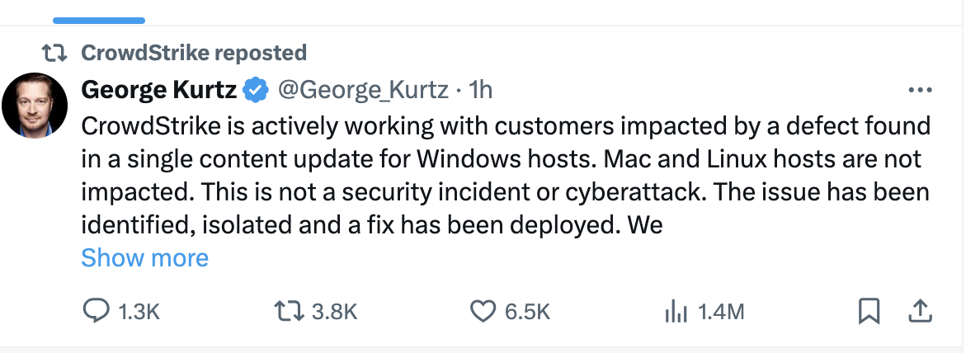The image size is (980, 353).
Task: Click George Kurtz's profile photo
Action: coord(34,105)
